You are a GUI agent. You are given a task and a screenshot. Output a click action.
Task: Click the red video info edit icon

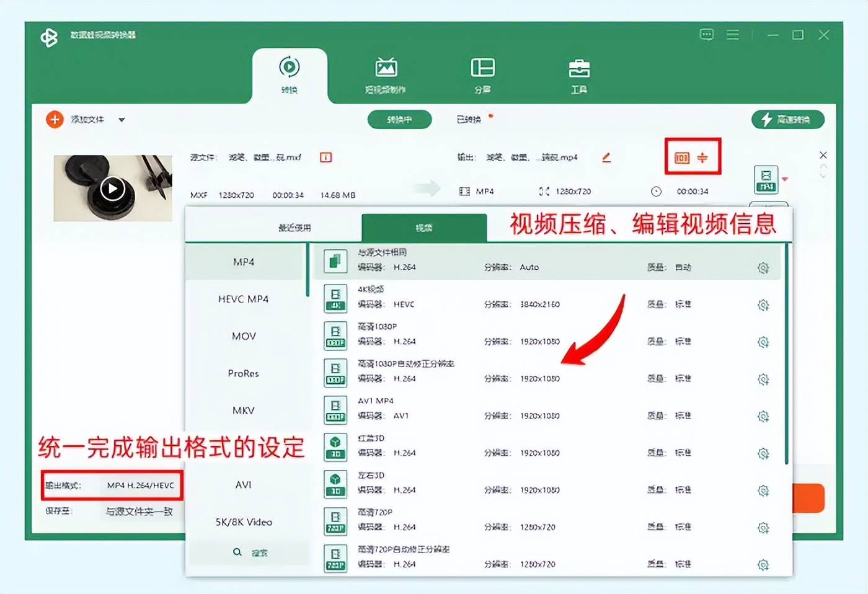click(x=682, y=157)
